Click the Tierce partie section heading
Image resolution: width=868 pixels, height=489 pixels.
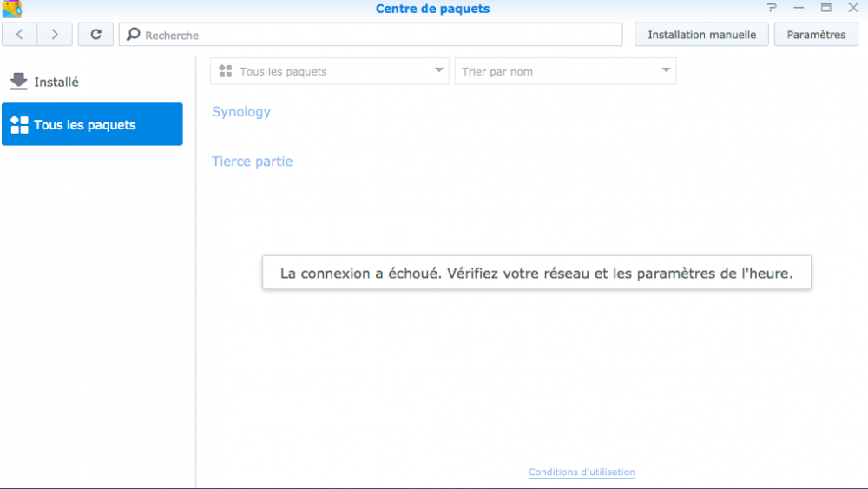(x=252, y=162)
